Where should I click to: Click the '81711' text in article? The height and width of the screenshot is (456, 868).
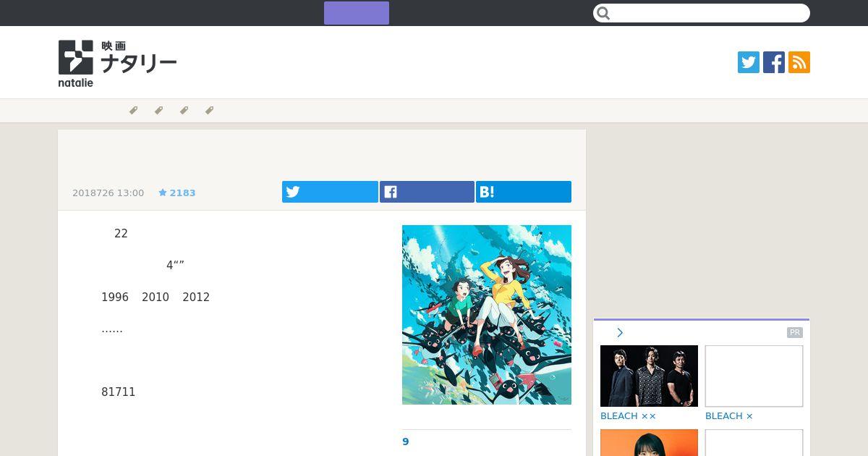119,392
